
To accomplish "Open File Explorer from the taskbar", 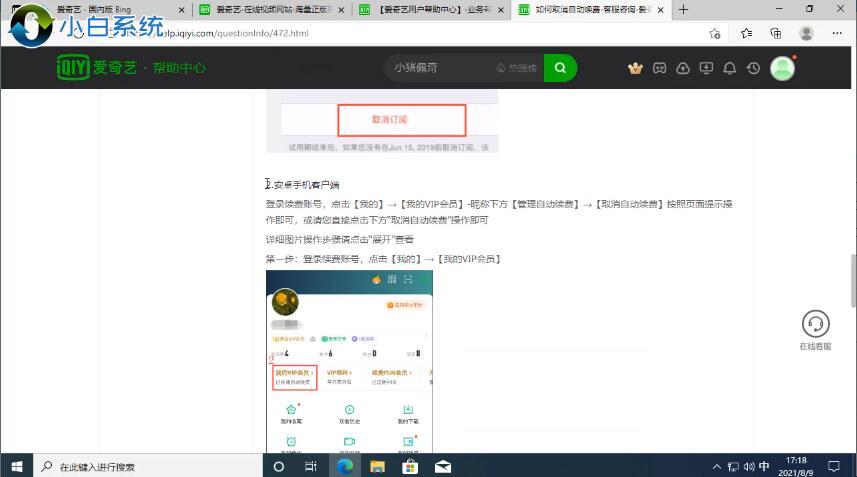I will pyautogui.click(x=377, y=467).
